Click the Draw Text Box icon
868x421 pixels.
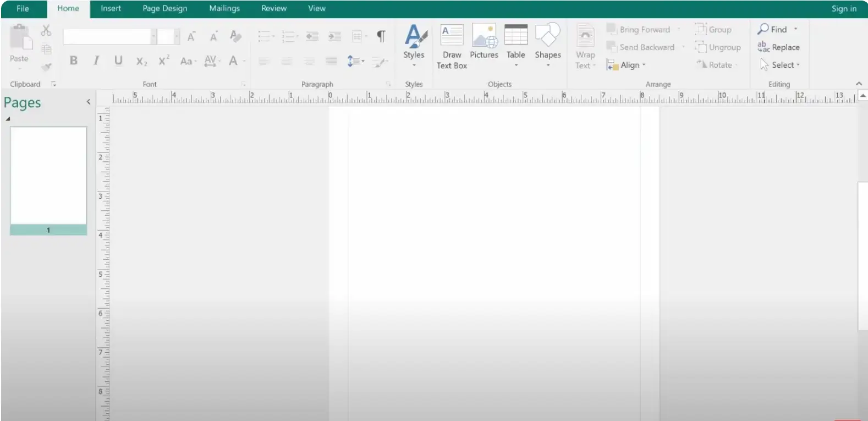click(452, 36)
